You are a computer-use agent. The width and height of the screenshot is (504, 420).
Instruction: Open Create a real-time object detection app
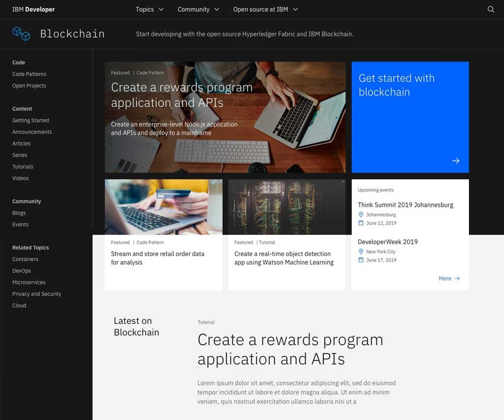pyautogui.click(x=284, y=258)
